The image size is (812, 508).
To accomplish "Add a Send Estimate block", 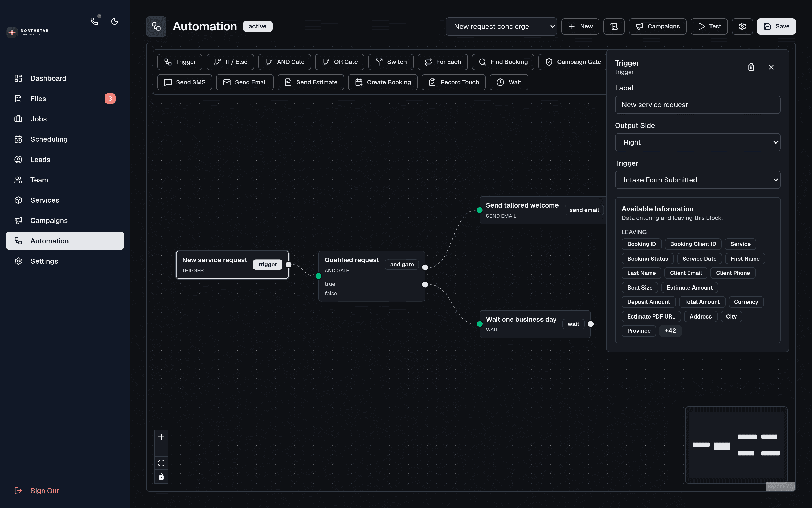I will (x=311, y=82).
